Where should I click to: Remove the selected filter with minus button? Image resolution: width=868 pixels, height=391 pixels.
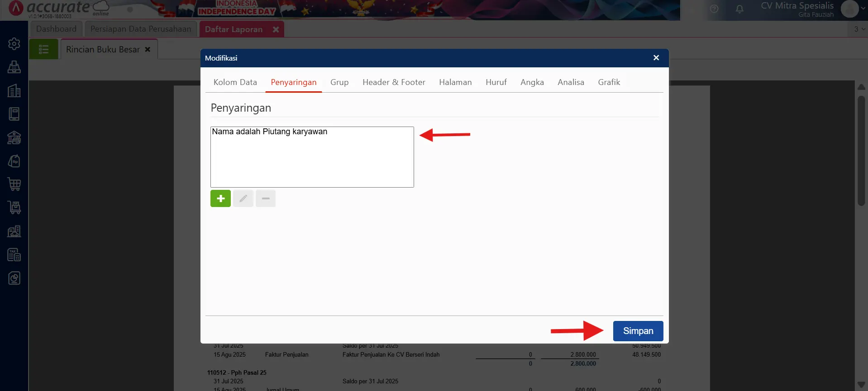coord(266,198)
